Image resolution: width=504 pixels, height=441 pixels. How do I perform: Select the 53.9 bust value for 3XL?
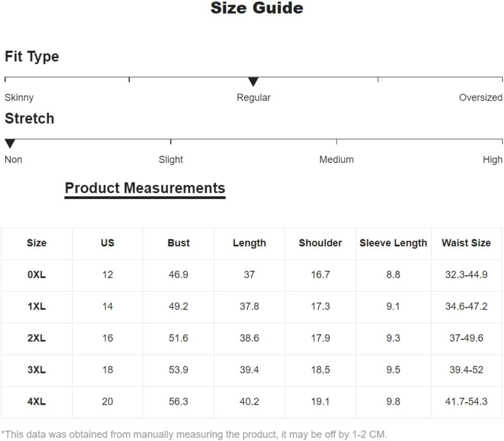coord(179,370)
